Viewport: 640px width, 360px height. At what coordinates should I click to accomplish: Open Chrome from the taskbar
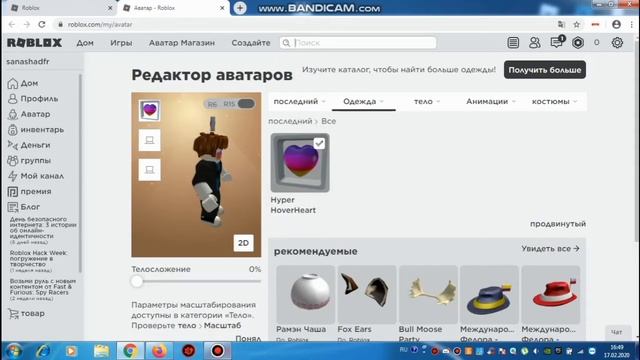coord(130,351)
